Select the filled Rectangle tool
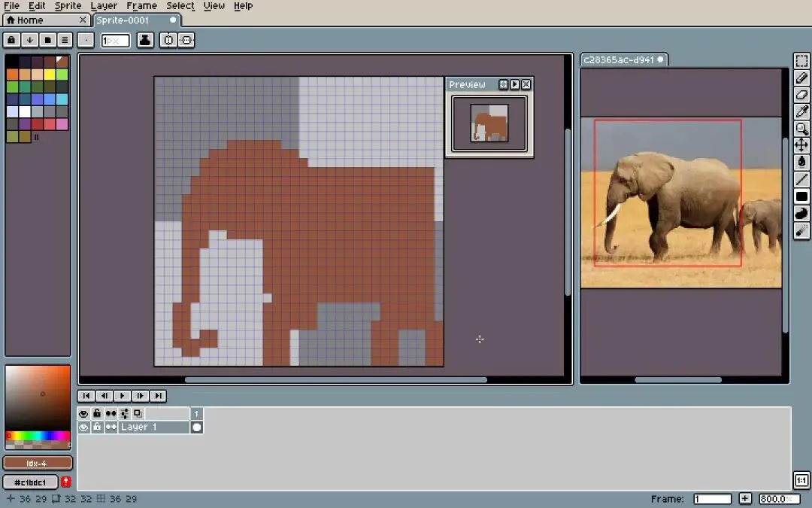This screenshot has height=508, width=812. (801, 196)
